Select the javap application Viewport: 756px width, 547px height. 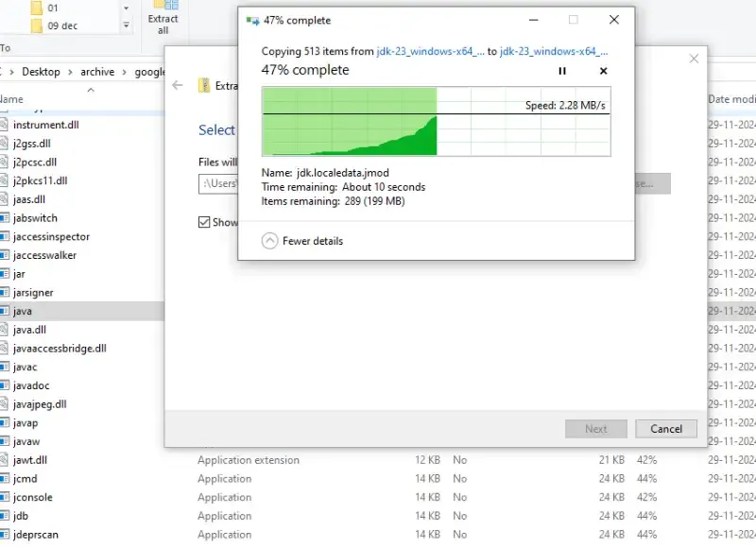26,423
